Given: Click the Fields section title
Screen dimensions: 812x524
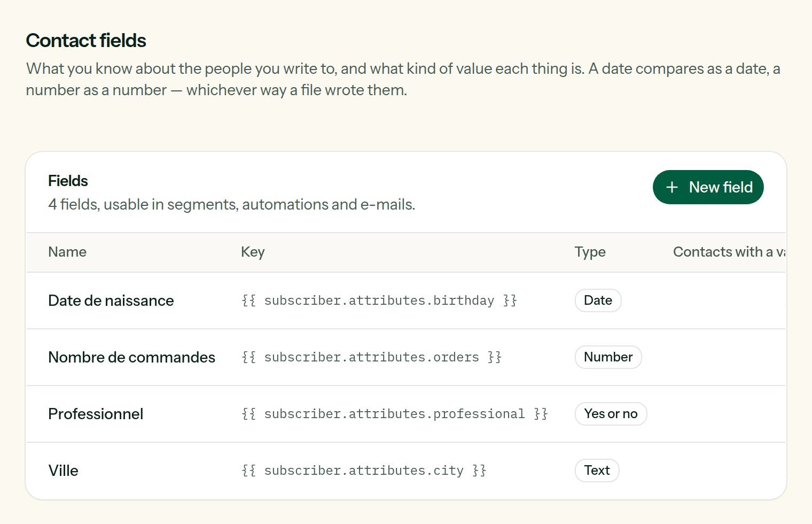Looking at the screenshot, I should pyautogui.click(x=68, y=181).
